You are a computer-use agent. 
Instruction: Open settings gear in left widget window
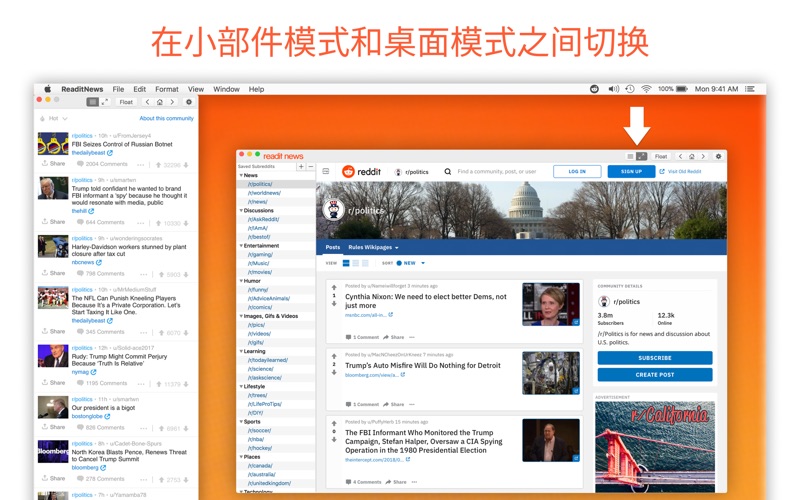pyautogui.click(x=189, y=102)
